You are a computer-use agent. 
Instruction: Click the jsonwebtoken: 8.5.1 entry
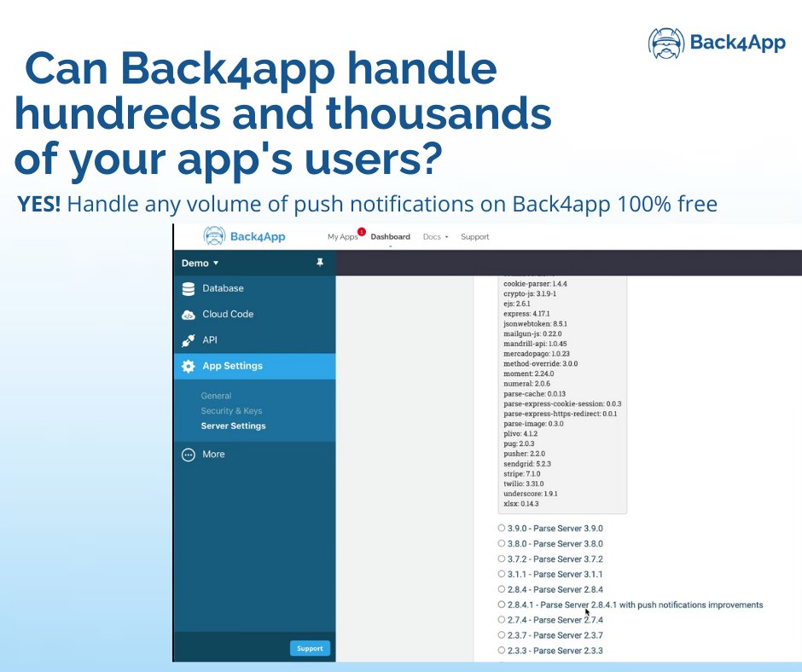click(535, 324)
